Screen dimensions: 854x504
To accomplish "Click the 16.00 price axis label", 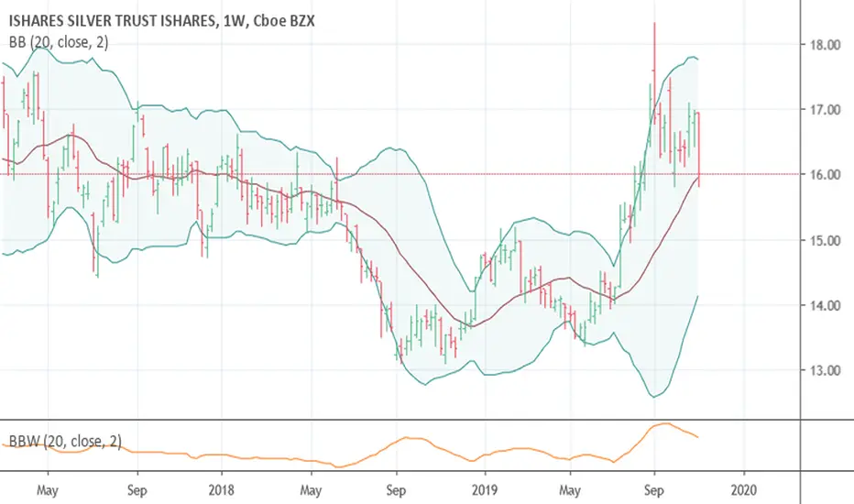I will [827, 175].
